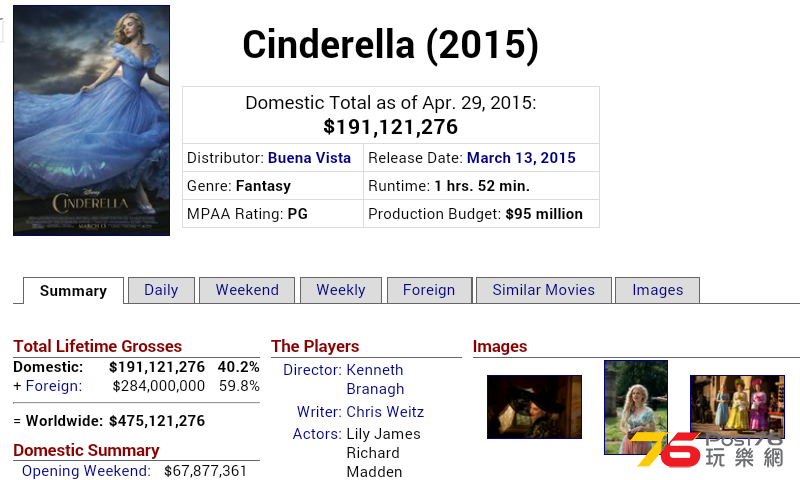Click the Foreign gross link
The width and height of the screenshot is (800, 480).
point(54,386)
